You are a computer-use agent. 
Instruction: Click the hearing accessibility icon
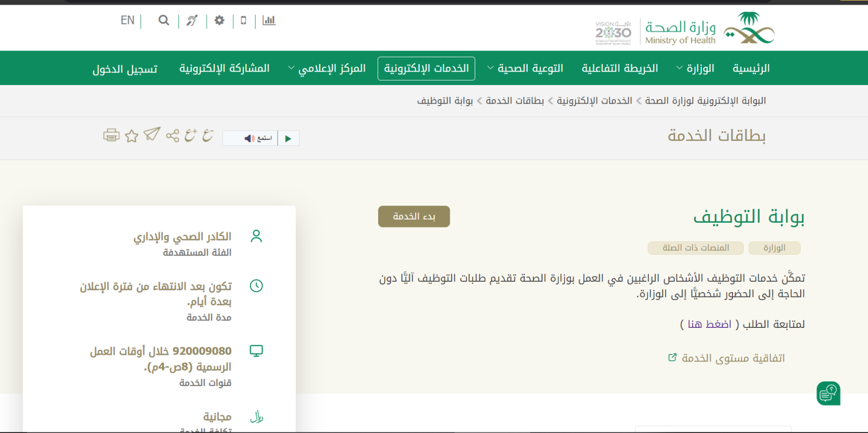[192, 21]
